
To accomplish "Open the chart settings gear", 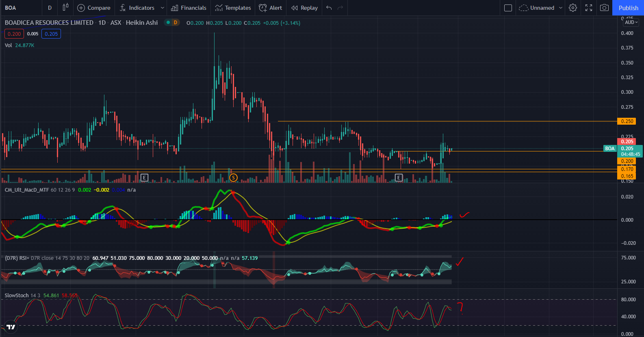I will (573, 8).
